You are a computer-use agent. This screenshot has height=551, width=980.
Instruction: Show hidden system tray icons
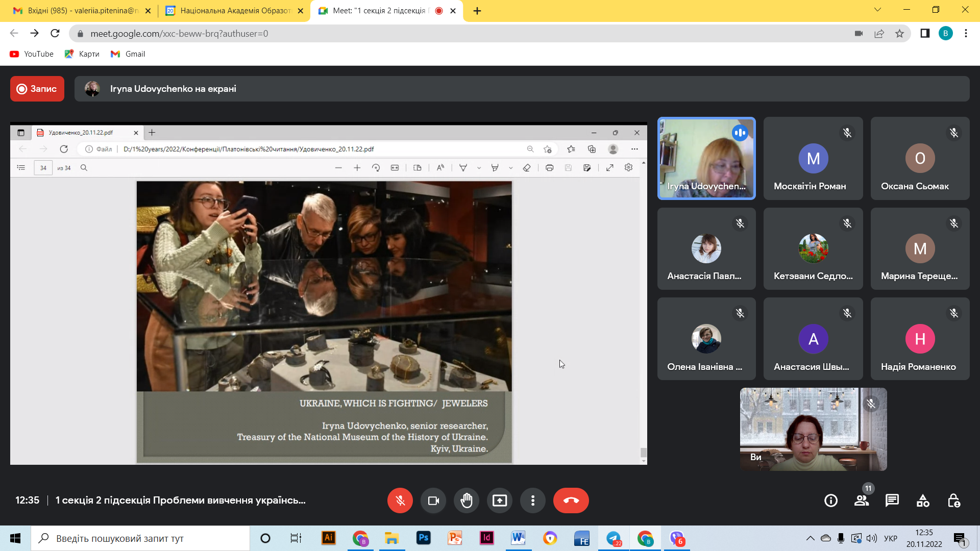(x=810, y=538)
